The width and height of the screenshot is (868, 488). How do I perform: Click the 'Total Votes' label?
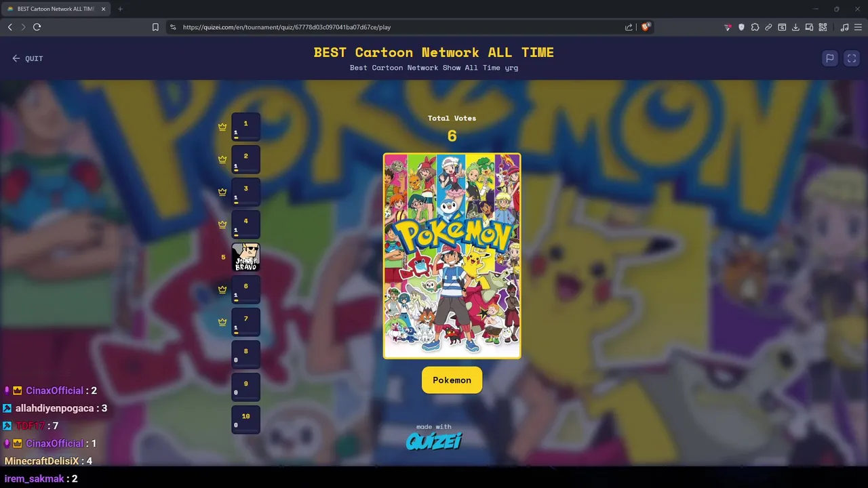tap(452, 118)
